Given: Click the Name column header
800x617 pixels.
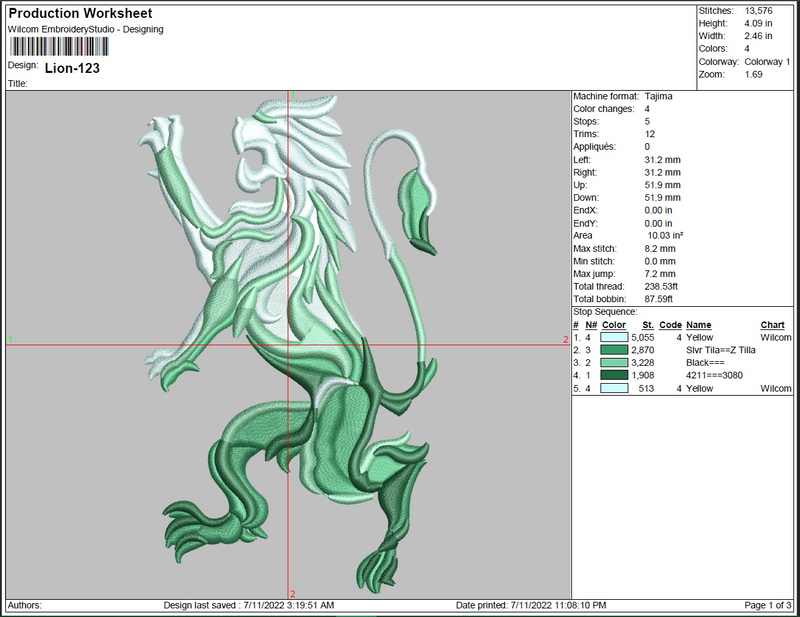Looking at the screenshot, I should [x=698, y=325].
